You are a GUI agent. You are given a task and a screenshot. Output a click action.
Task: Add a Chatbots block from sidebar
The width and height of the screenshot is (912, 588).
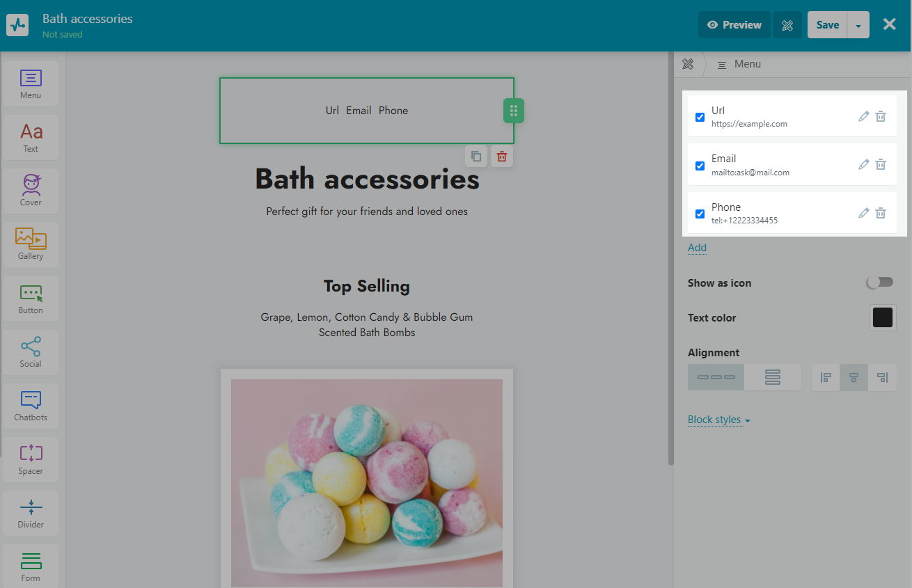click(x=31, y=405)
